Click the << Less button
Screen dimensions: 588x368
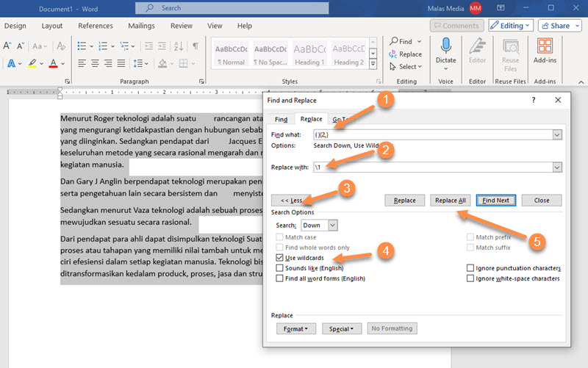291,201
